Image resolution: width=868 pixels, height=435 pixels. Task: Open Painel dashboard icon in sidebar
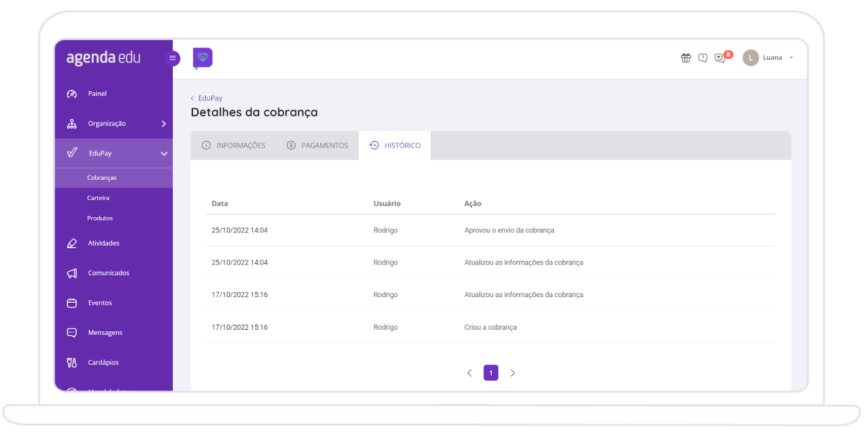(x=72, y=94)
